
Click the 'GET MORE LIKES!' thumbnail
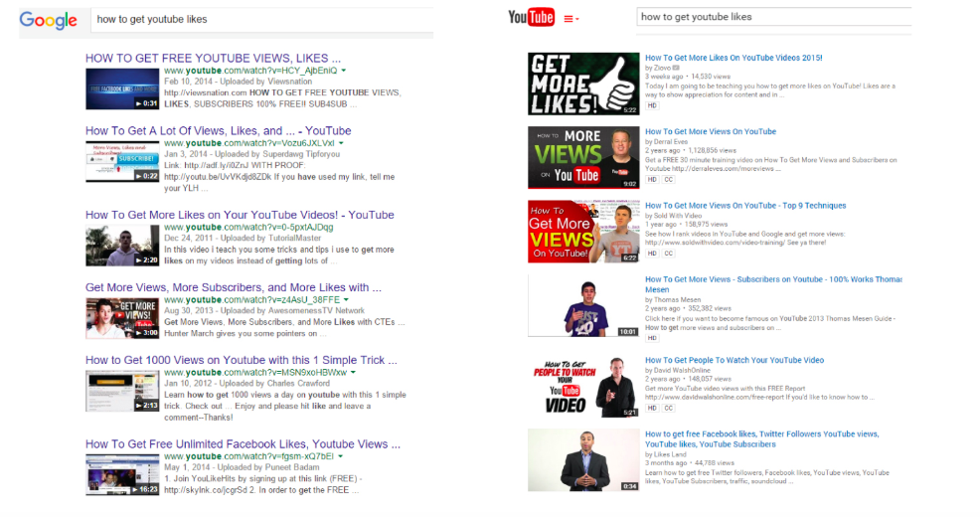pyautogui.click(x=583, y=84)
